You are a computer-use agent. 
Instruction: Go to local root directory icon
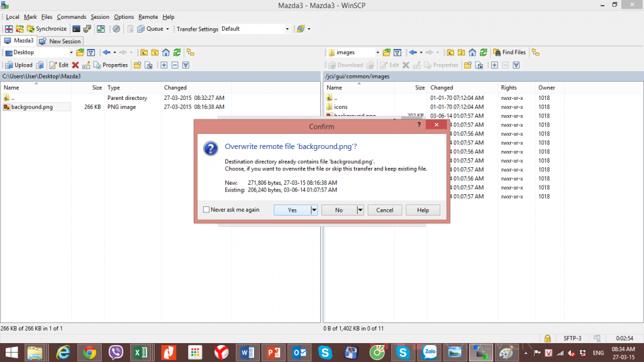(155, 53)
